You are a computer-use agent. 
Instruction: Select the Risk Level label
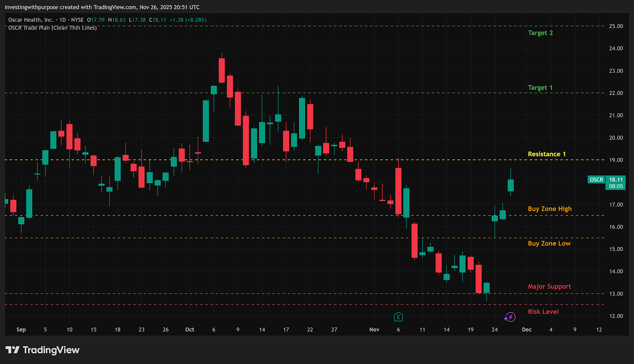tap(543, 312)
